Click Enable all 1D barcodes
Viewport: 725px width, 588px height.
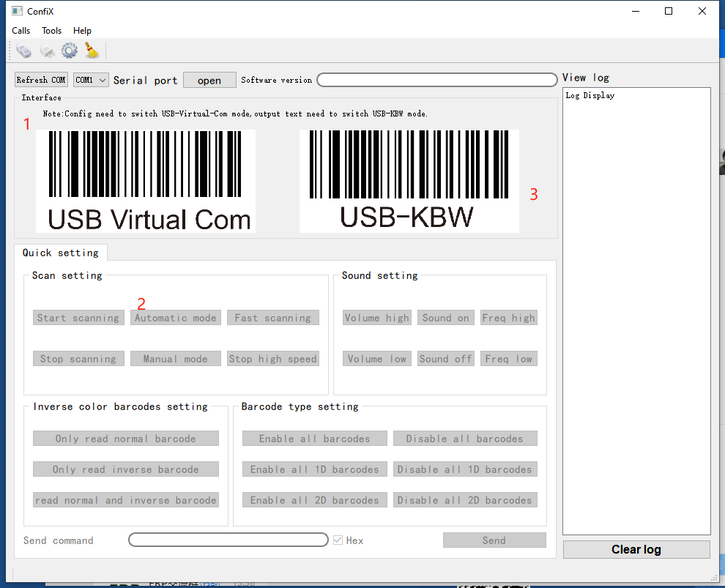(314, 469)
